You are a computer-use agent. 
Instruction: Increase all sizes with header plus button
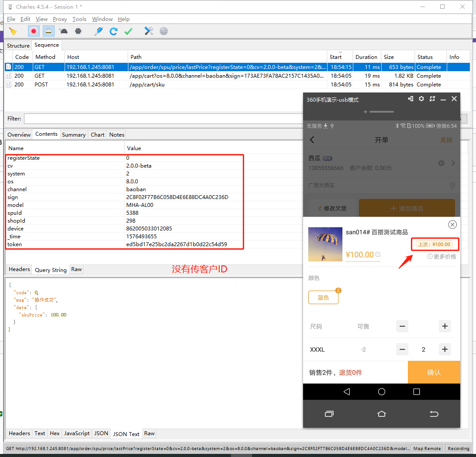click(x=445, y=326)
